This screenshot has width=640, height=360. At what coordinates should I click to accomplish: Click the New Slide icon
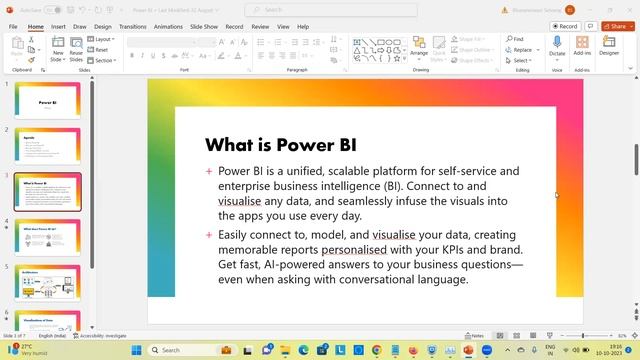(58, 42)
